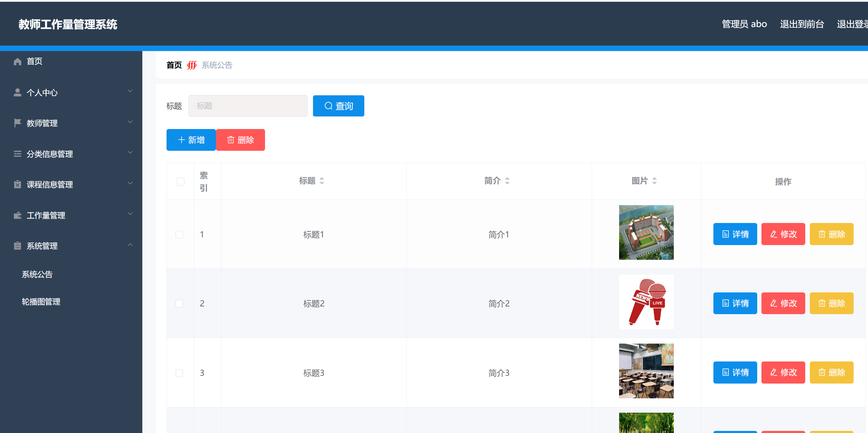Collapse the 系统管理 menu chevron
This screenshot has width=868, height=433.
tap(130, 245)
